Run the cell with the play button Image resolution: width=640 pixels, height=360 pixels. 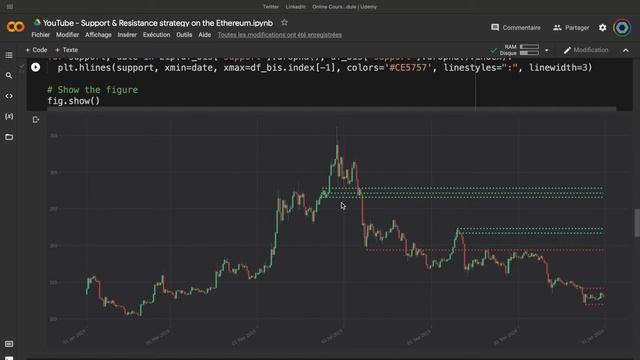(x=36, y=67)
